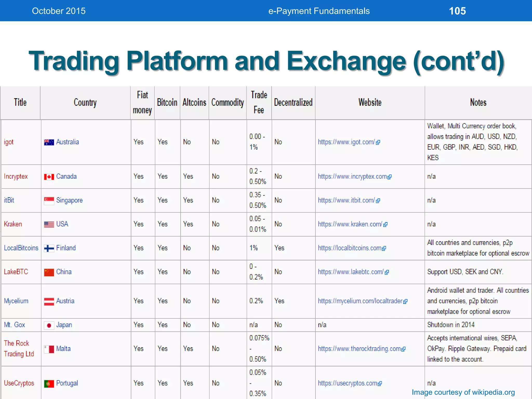Open the LakeBTC title link
Screen dimensions: 532x399
(16, 272)
